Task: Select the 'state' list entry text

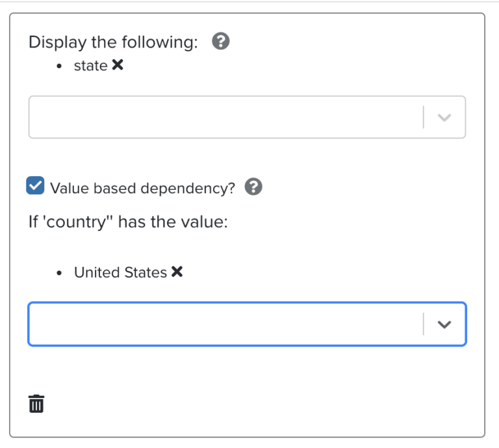Action: tap(91, 66)
